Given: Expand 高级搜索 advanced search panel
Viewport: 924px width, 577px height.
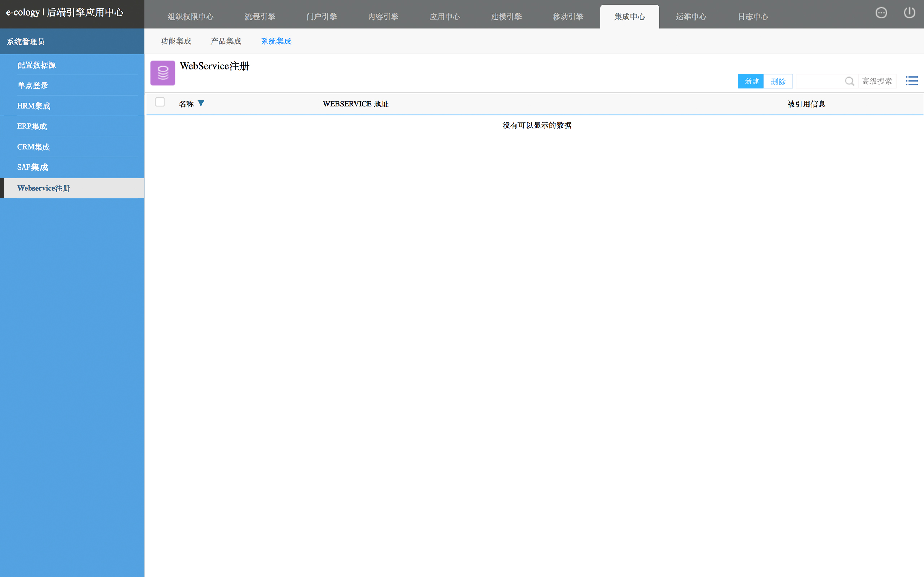Looking at the screenshot, I should point(877,81).
